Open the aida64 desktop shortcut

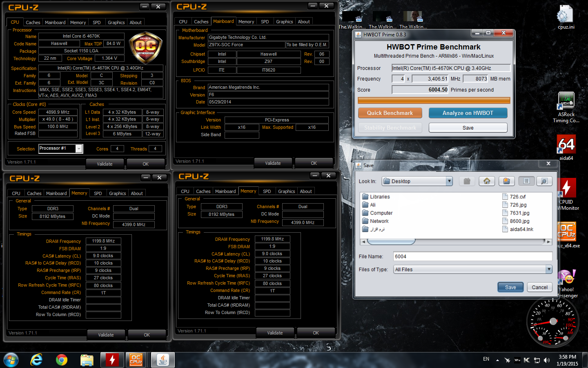pos(566,147)
